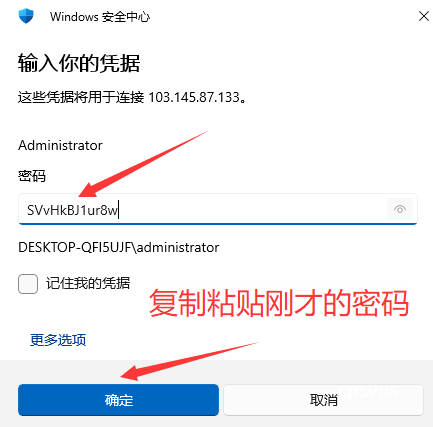
Task: Tick the 记住我的凭据 checkbox
Action: tap(28, 284)
